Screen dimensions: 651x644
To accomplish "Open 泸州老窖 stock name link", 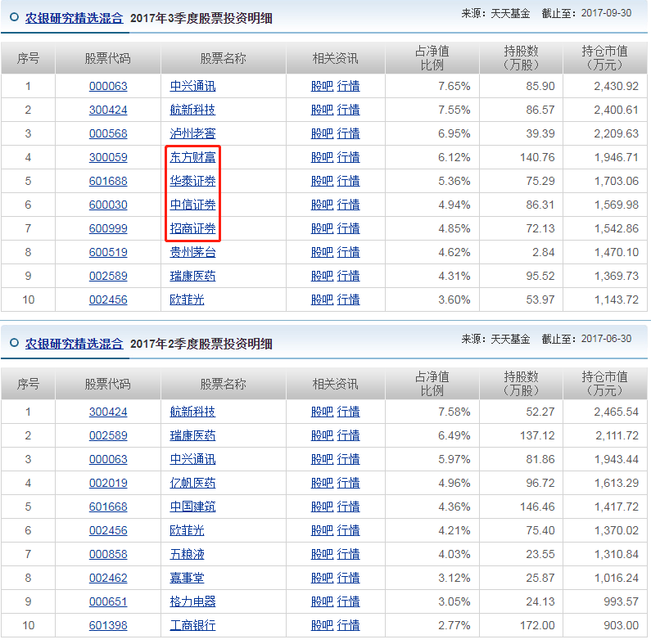I will pyautogui.click(x=192, y=133).
